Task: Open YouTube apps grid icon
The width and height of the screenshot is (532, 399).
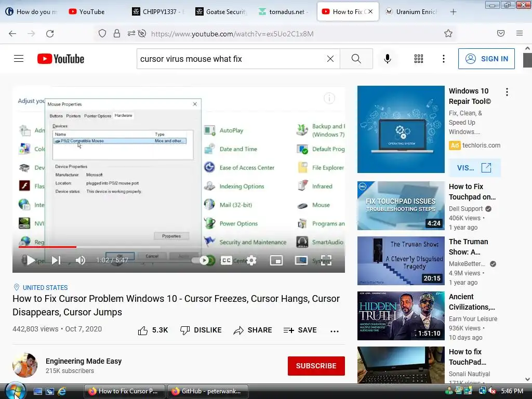Action: coord(419,59)
